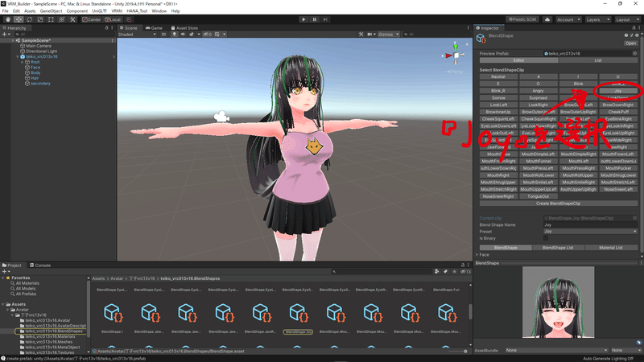The height and width of the screenshot is (362, 644).
Task: Open the Shaded draw mode dropdown
Action: coord(137,35)
